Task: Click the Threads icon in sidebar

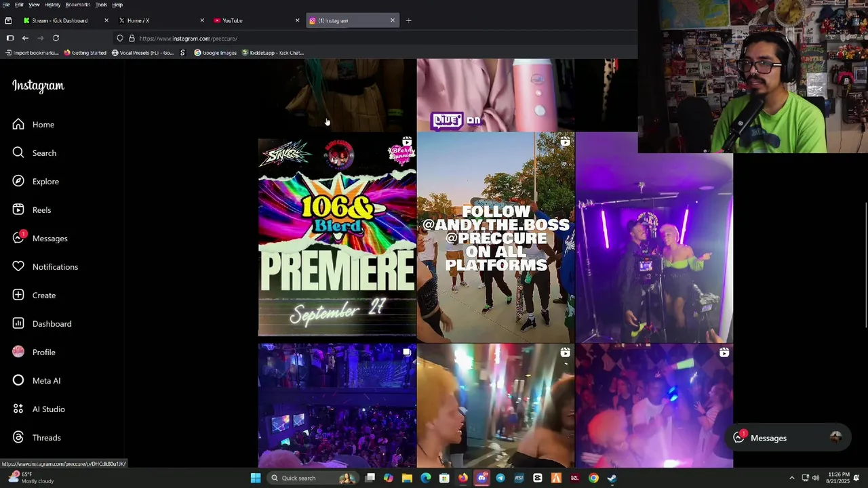Action: click(x=18, y=437)
